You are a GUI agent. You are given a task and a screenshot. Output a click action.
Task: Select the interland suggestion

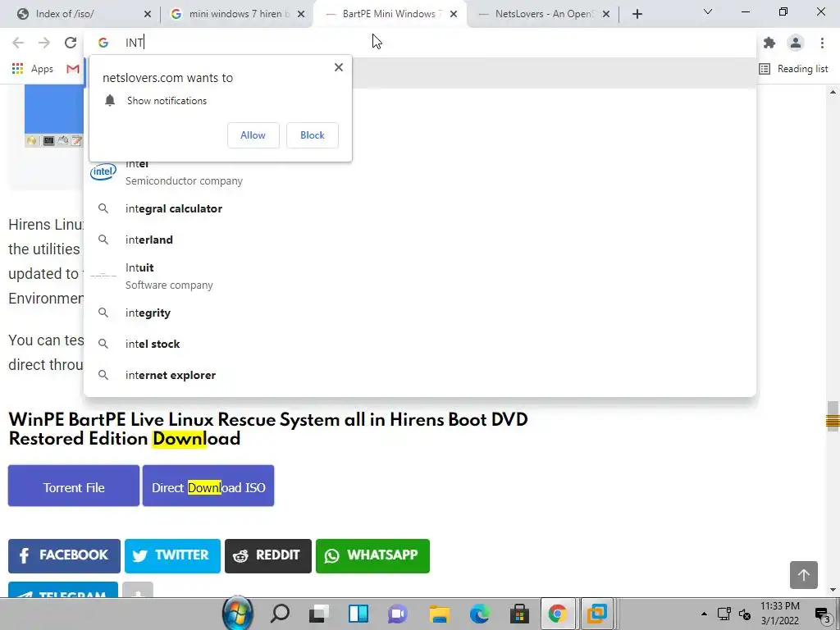tap(419, 240)
